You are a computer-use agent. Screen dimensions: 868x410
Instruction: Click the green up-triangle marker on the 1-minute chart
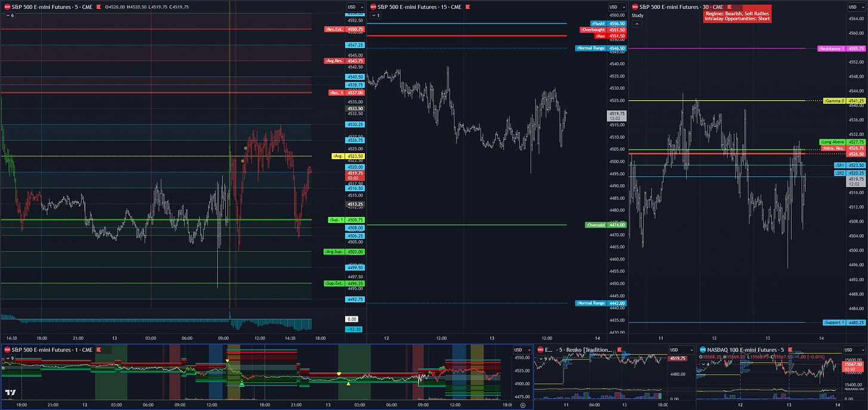point(241,384)
